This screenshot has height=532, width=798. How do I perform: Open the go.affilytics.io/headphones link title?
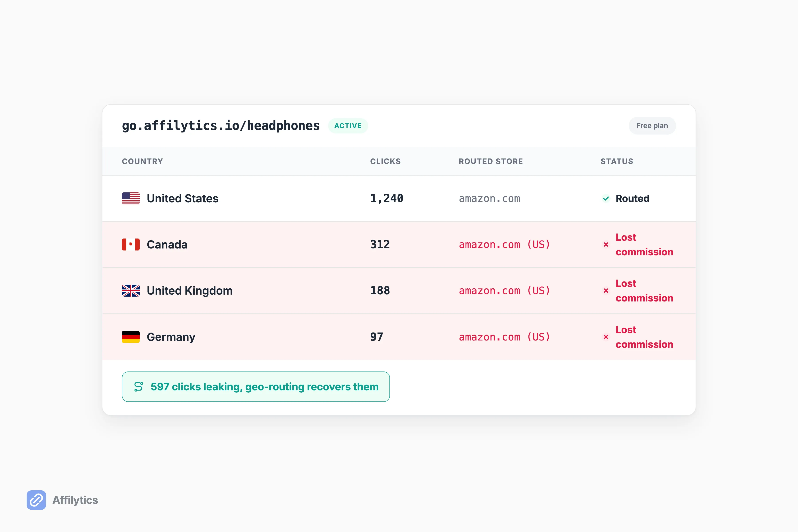[x=221, y=126]
